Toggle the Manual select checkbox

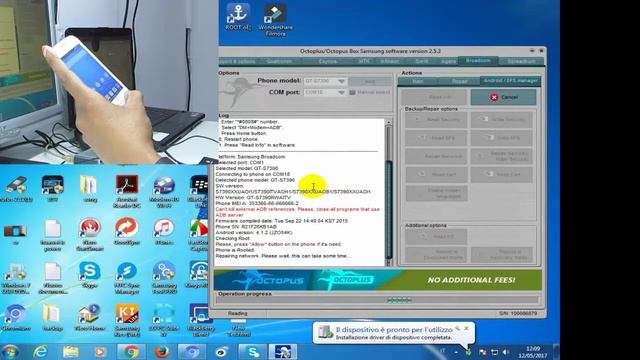pyautogui.click(x=352, y=93)
